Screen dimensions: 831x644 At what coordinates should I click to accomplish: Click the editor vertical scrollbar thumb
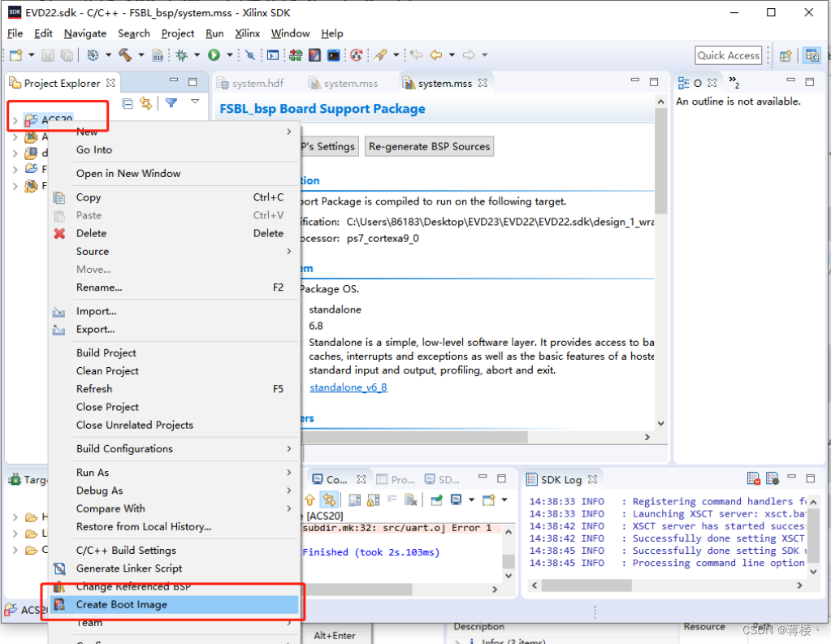click(660, 161)
